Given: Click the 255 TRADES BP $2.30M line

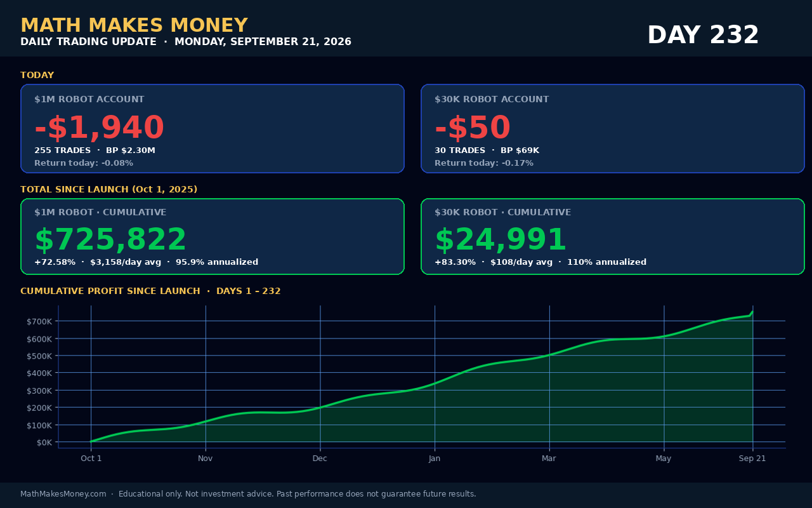Looking at the screenshot, I should click(95, 150).
